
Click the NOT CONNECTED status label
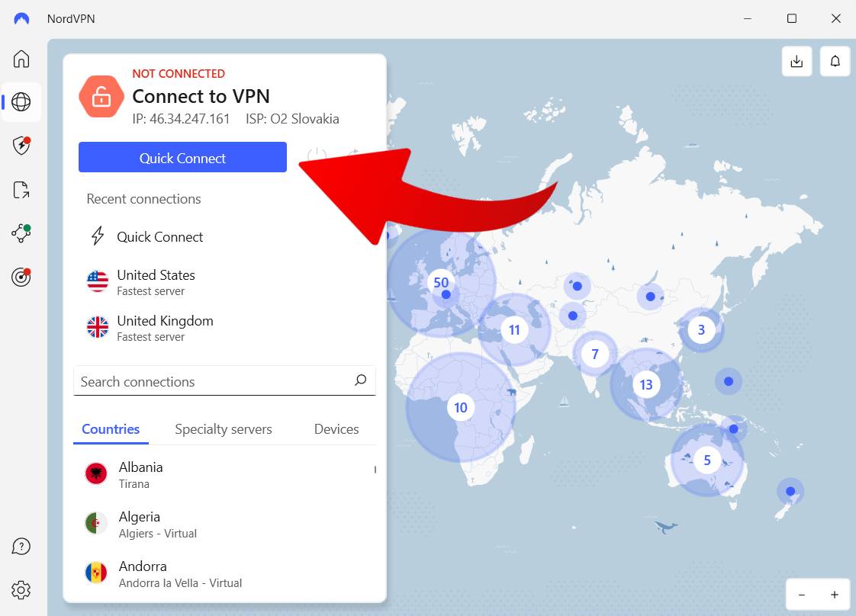(179, 74)
